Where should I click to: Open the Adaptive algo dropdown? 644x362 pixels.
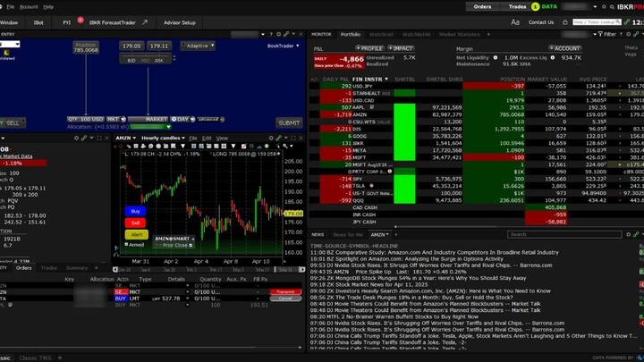point(198,46)
